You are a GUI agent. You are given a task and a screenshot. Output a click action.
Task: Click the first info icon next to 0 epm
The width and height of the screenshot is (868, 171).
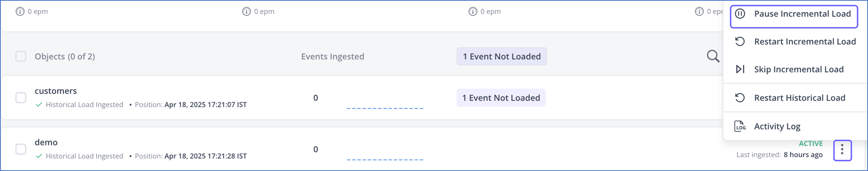pyautogui.click(x=20, y=11)
